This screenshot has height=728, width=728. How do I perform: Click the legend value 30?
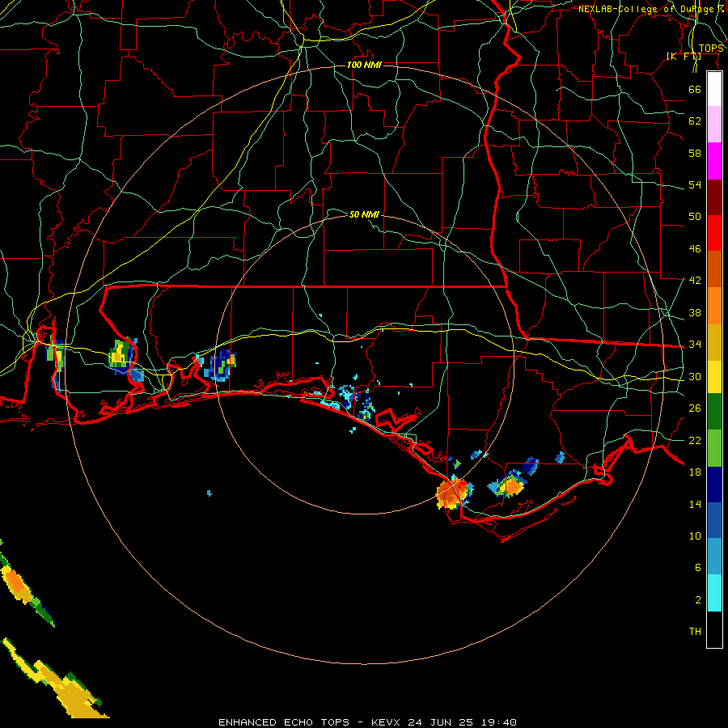[x=695, y=376]
